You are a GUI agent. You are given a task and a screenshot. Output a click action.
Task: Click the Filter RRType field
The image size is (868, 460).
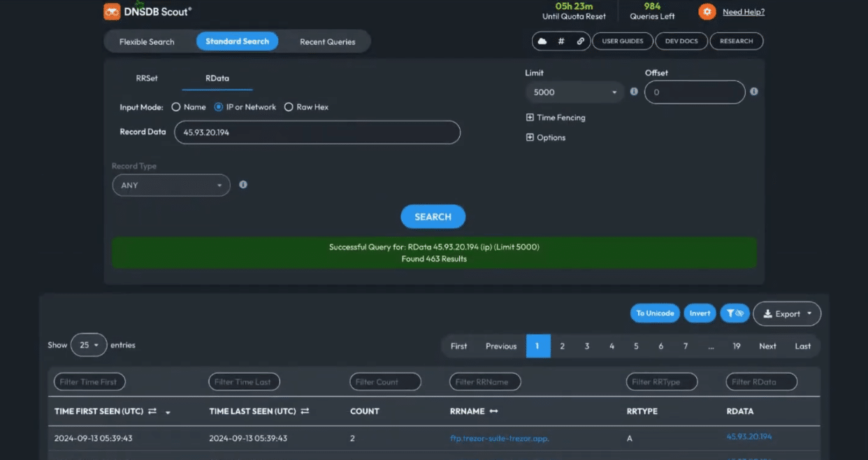[x=662, y=382]
